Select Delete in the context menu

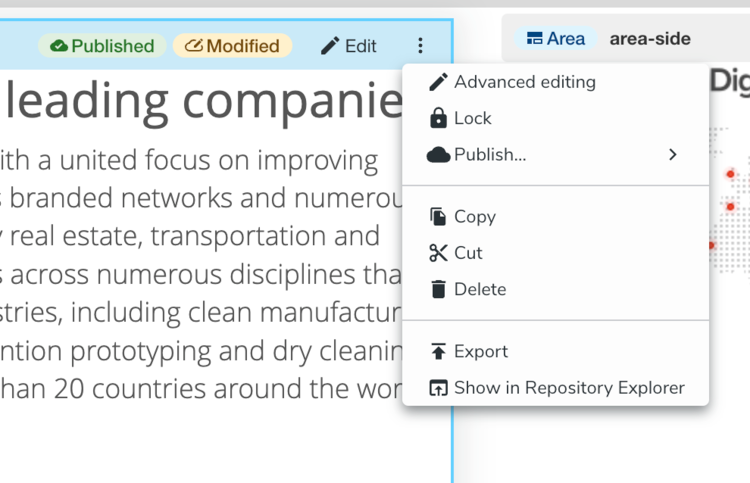coord(555,289)
